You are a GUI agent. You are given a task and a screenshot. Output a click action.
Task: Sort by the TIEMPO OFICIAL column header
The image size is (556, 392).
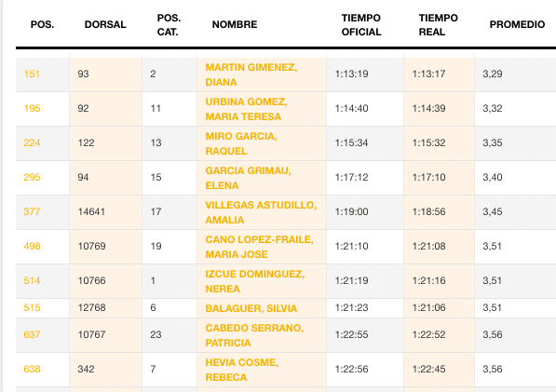(x=361, y=25)
